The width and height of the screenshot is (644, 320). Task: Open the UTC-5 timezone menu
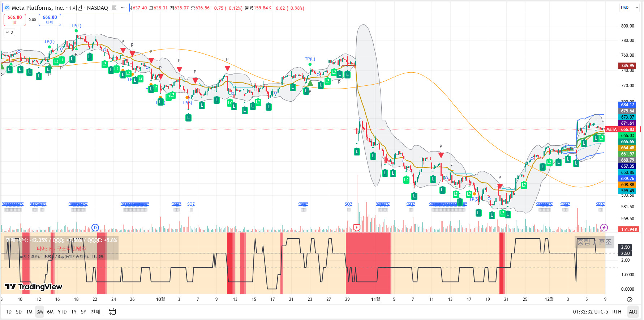click(x=590, y=312)
